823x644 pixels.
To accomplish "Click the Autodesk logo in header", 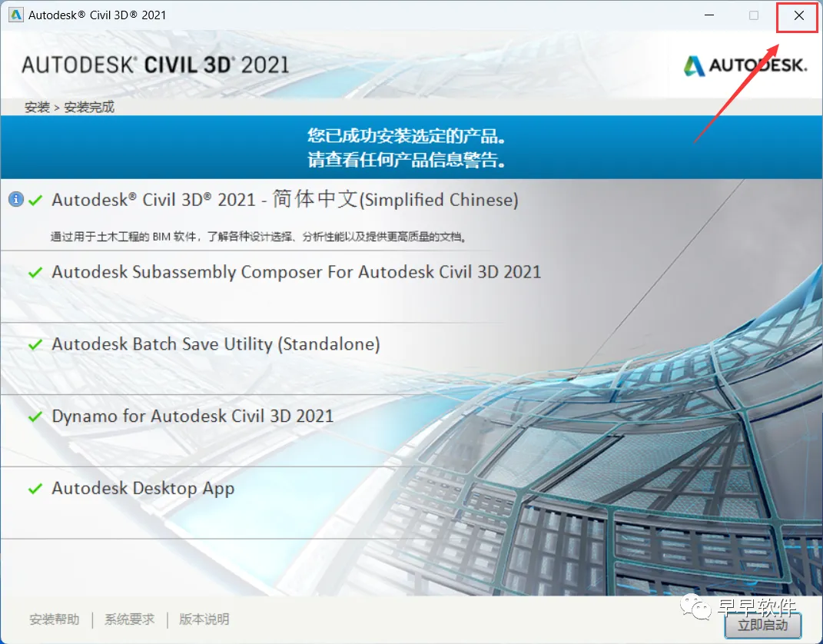I will (745, 65).
